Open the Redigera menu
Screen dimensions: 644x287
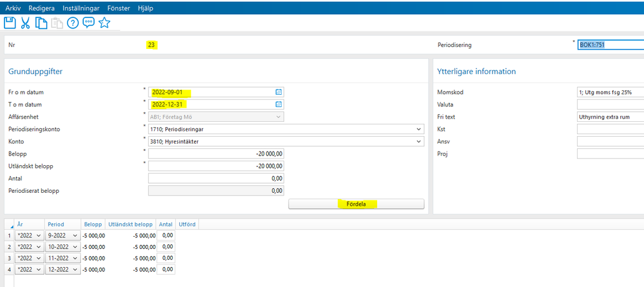[41, 8]
